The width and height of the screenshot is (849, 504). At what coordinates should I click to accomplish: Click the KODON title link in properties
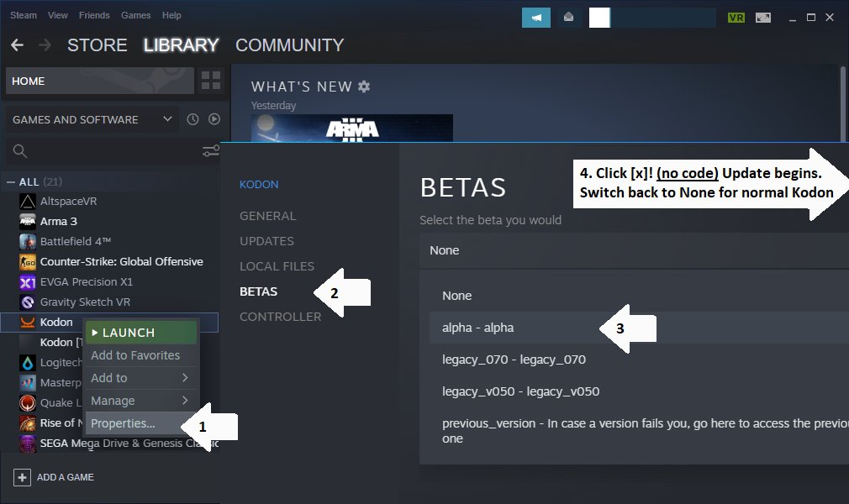pyautogui.click(x=259, y=185)
